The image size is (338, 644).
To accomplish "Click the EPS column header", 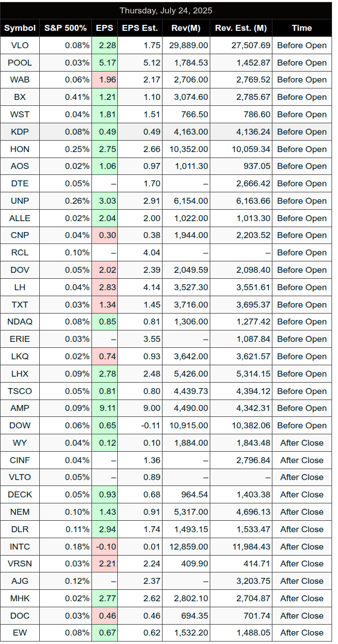I will (104, 28).
